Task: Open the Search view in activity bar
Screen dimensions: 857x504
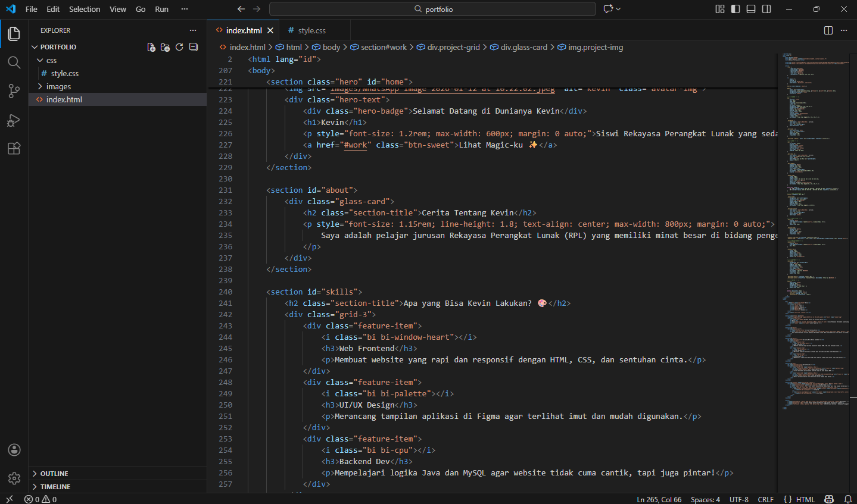Action: click(x=14, y=62)
